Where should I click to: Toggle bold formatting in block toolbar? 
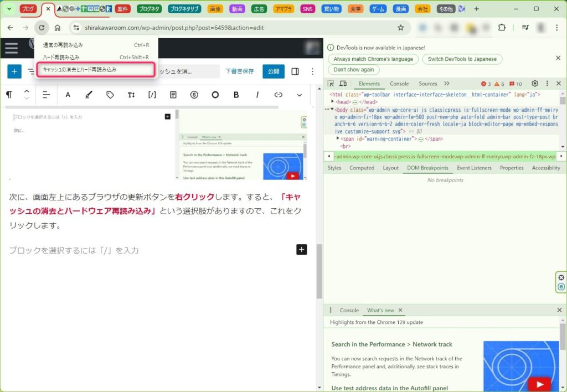tap(236, 95)
